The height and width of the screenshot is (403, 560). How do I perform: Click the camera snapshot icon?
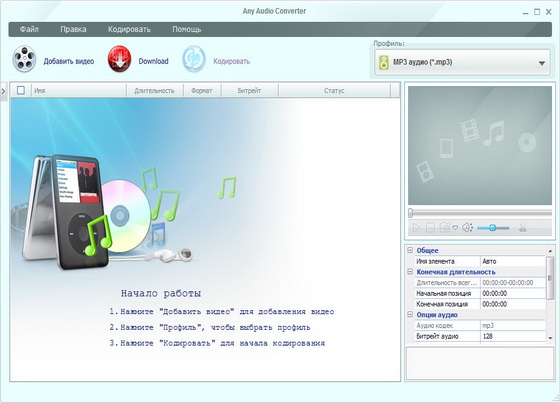coord(445,227)
